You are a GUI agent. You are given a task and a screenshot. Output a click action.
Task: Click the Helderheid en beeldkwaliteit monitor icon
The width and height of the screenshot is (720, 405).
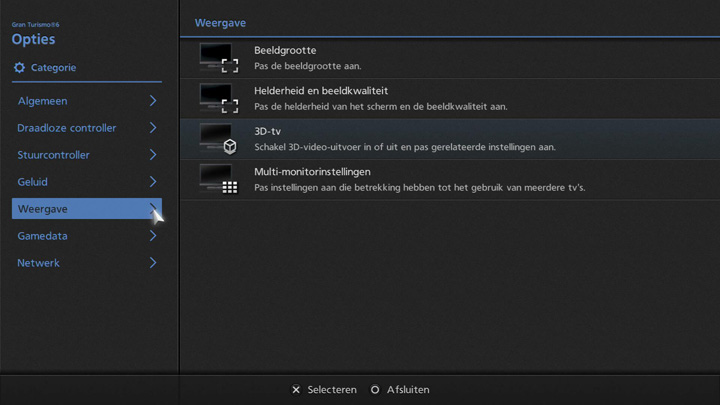point(218,98)
